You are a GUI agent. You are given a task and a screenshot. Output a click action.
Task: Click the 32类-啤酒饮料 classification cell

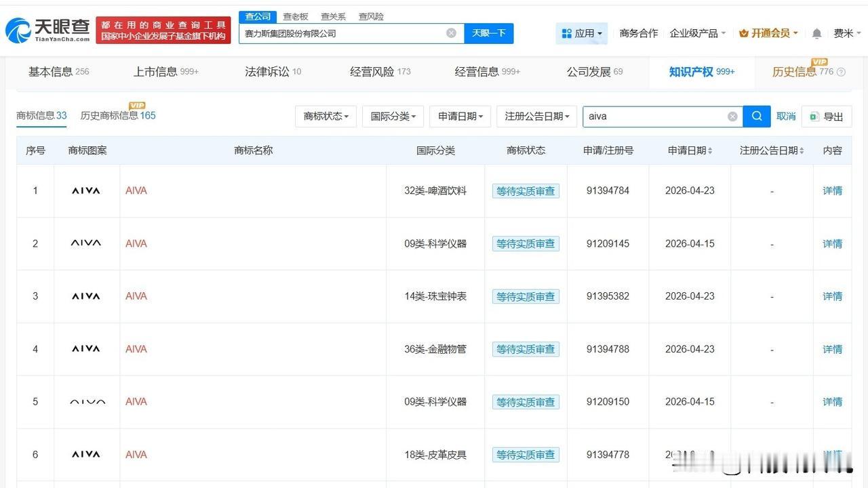(435, 190)
